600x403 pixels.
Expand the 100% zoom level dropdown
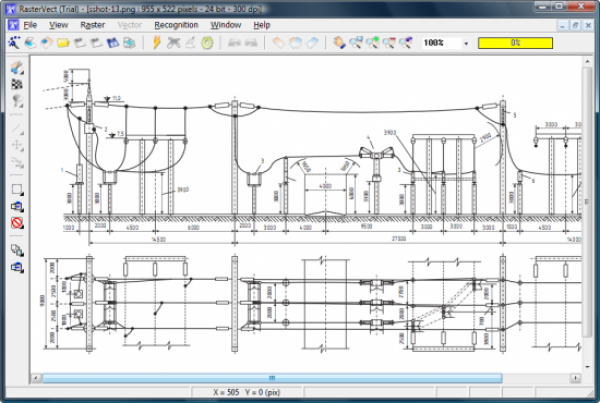coord(465,44)
